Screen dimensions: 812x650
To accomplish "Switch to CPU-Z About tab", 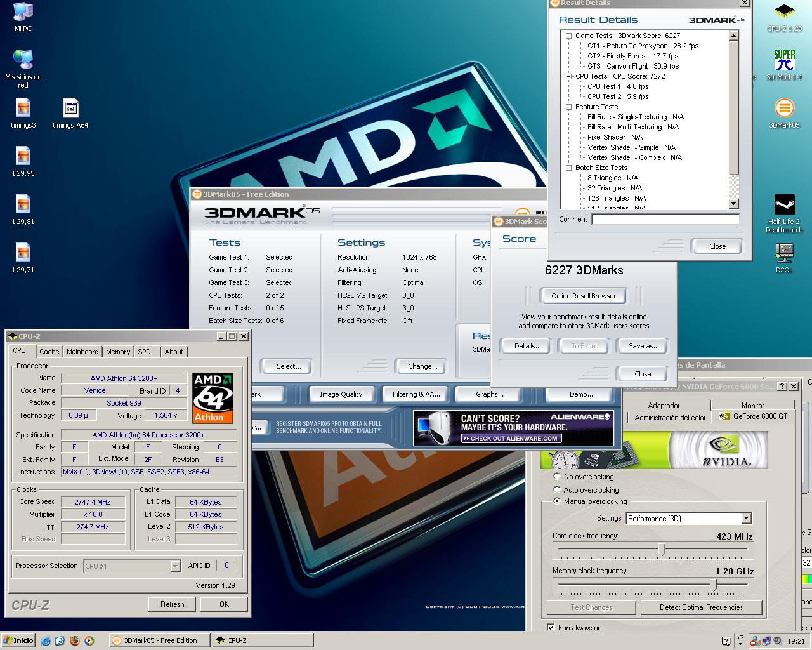I will pos(174,352).
